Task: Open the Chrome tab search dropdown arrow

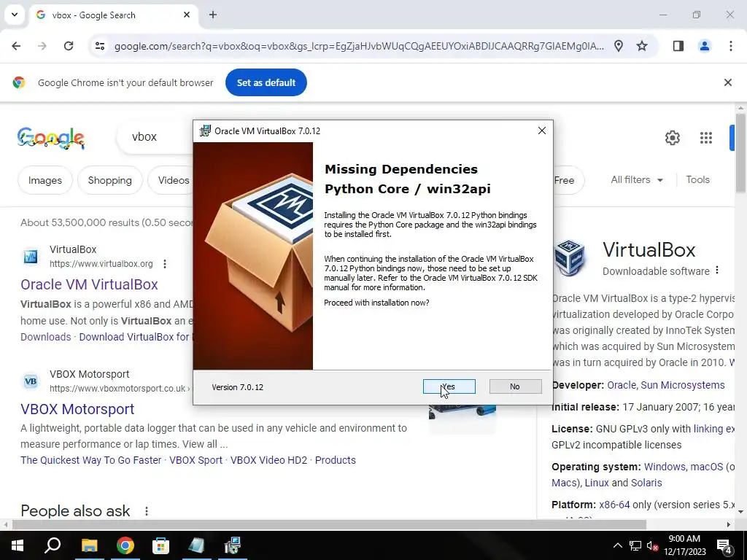Action: click(x=15, y=15)
